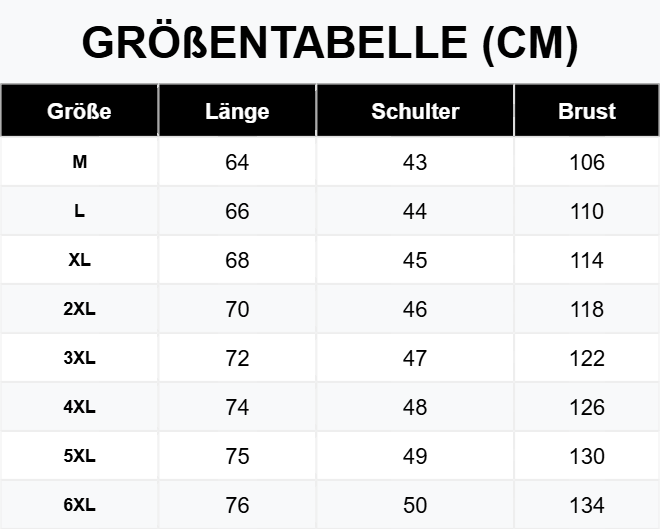660x530 pixels.
Task: Select the 6XL size label
Action: pos(79,505)
